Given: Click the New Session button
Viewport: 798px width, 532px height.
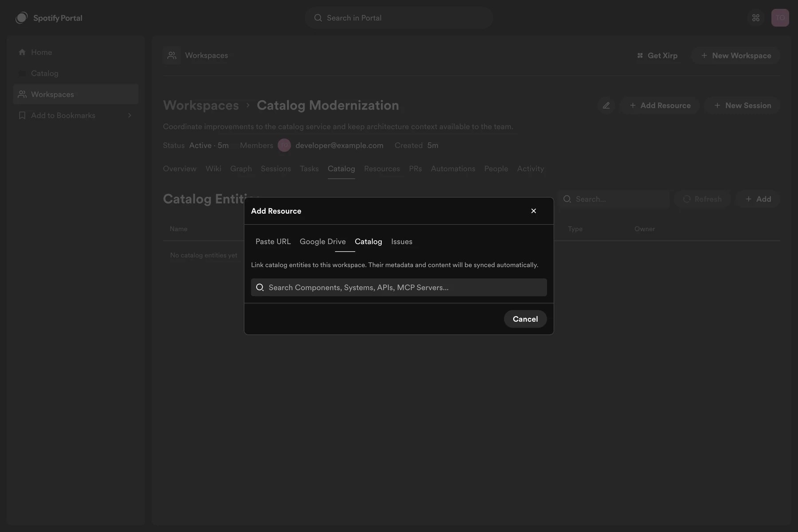Looking at the screenshot, I should tap(743, 106).
